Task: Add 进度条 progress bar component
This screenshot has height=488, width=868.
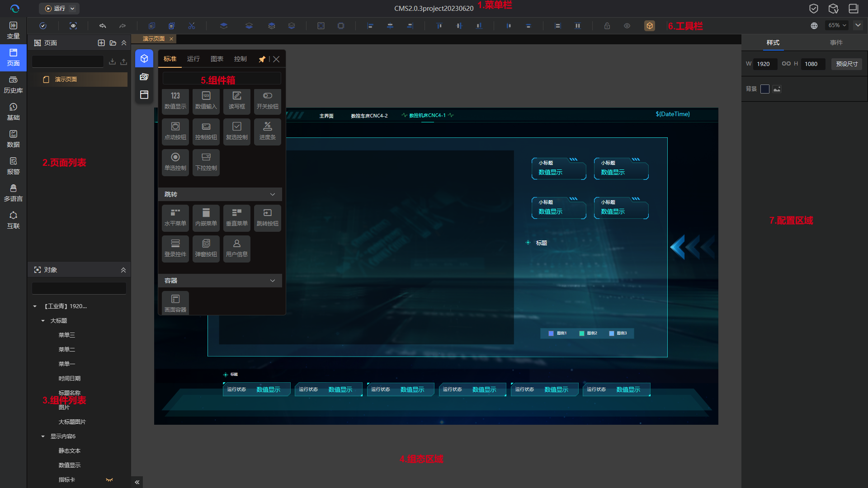Action: click(x=268, y=131)
